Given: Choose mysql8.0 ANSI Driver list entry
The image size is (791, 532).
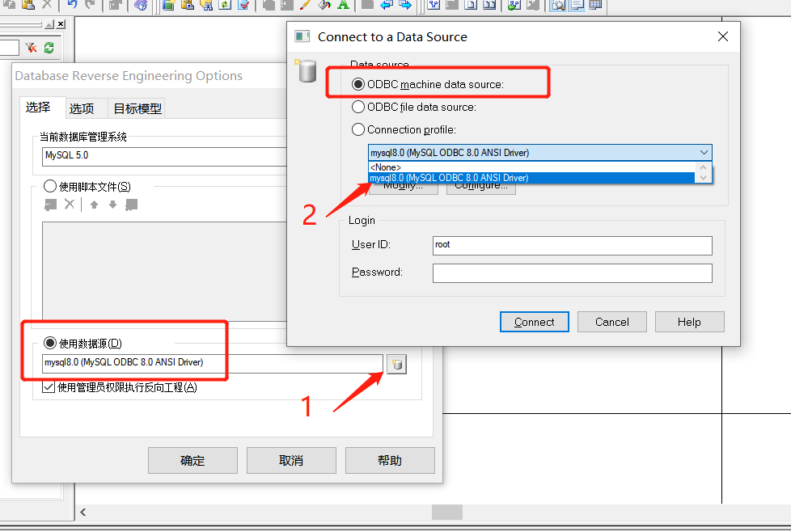Looking at the screenshot, I should 531,178.
